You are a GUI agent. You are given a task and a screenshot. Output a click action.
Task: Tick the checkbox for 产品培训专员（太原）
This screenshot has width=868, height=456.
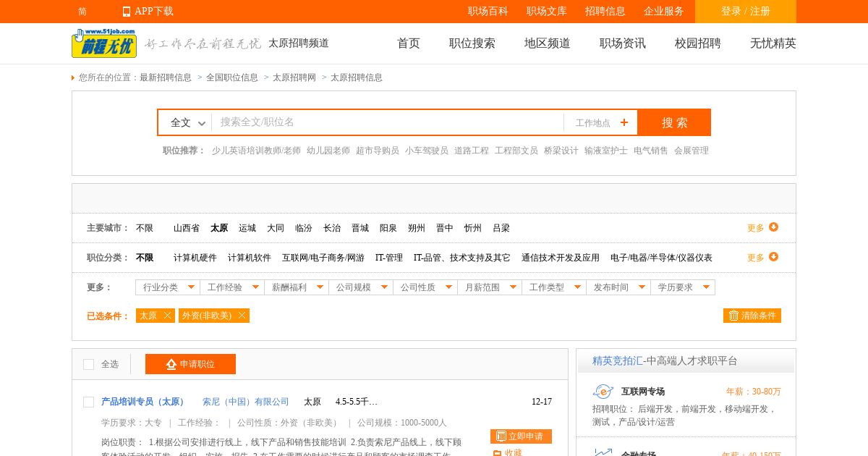pos(88,402)
